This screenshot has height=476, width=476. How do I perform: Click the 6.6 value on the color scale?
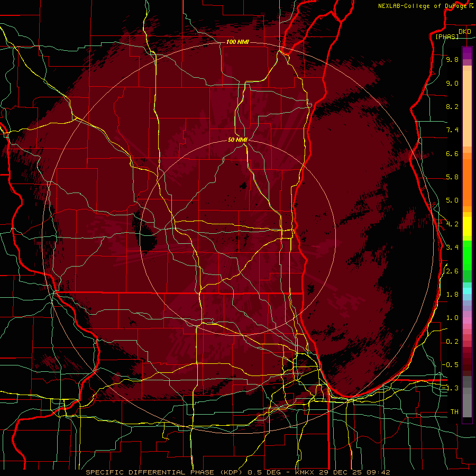coord(452,153)
